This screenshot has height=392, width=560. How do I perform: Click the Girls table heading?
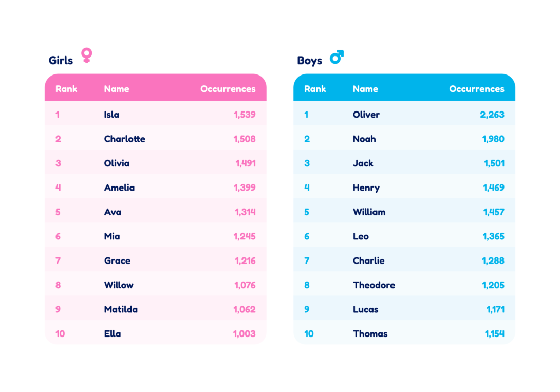[61, 61]
